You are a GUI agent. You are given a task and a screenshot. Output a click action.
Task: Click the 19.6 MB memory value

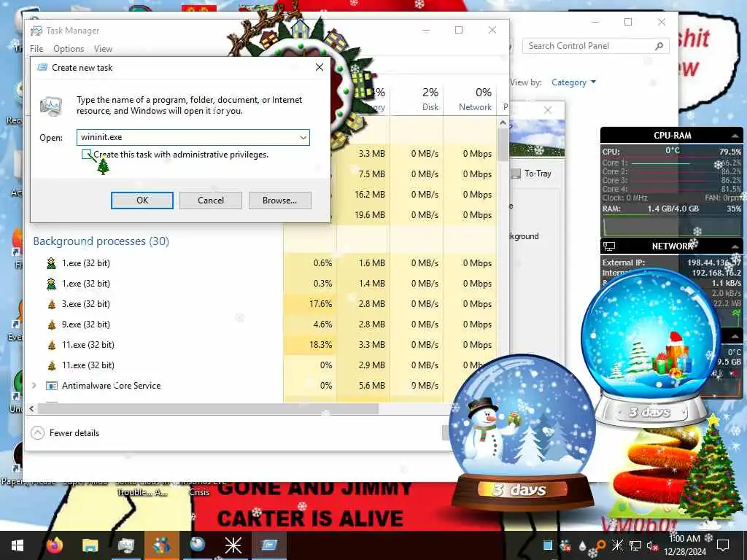370,215
